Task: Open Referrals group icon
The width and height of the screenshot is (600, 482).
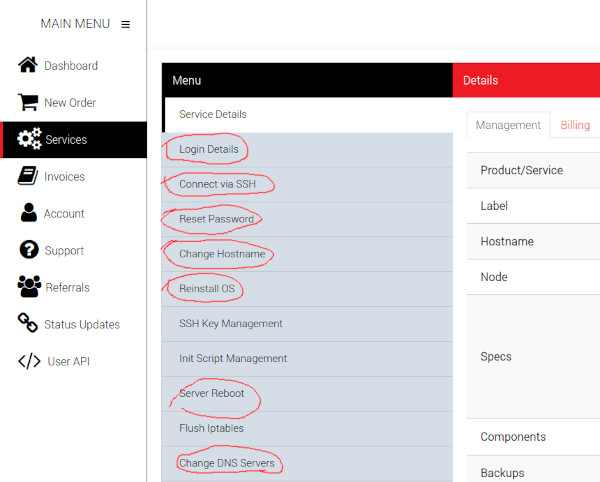Action: click(29, 286)
